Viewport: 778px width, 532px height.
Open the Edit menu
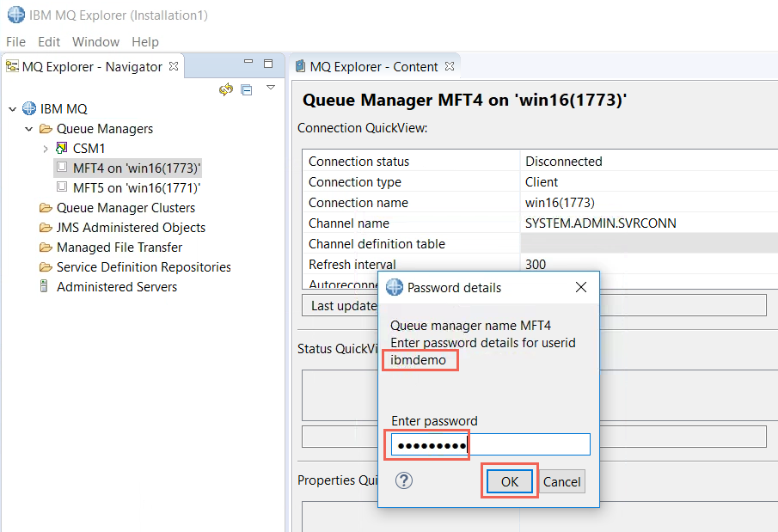point(49,42)
